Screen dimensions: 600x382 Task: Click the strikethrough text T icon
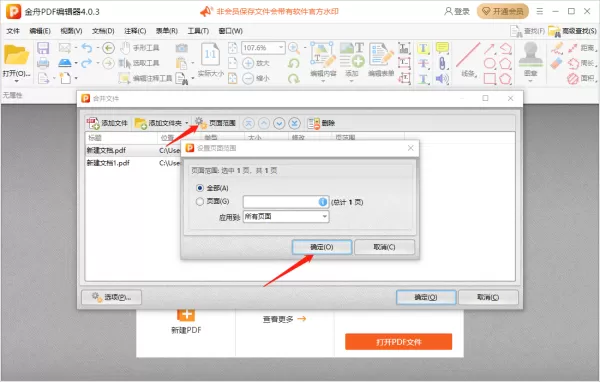tap(423, 63)
